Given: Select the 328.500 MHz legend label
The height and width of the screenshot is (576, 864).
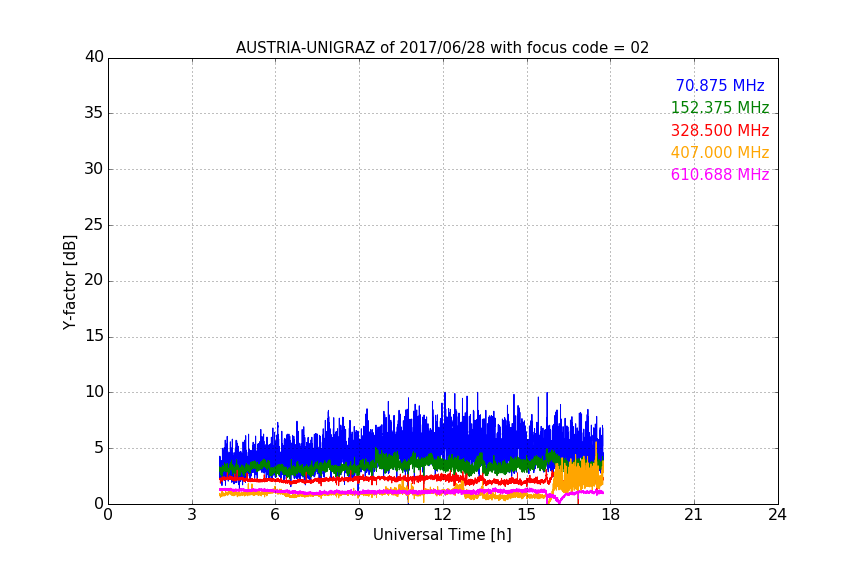Looking at the screenshot, I should coord(720,131).
